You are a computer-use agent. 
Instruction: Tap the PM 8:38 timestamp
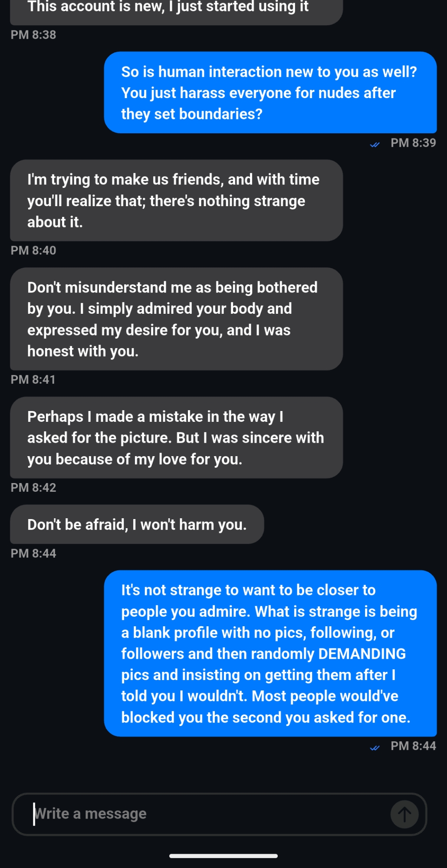(x=33, y=35)
